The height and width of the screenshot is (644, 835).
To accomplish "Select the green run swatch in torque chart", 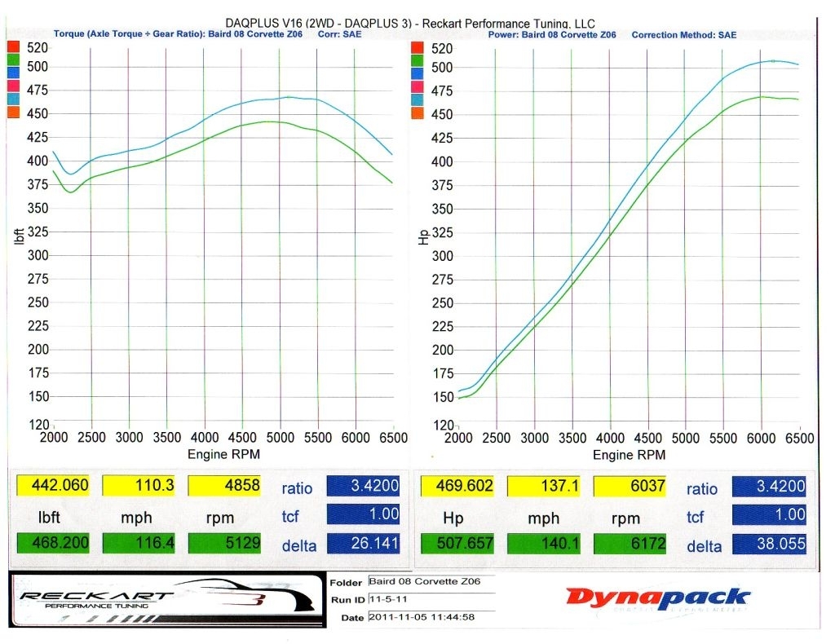I will pyautogui.click(x=14, y=60).
